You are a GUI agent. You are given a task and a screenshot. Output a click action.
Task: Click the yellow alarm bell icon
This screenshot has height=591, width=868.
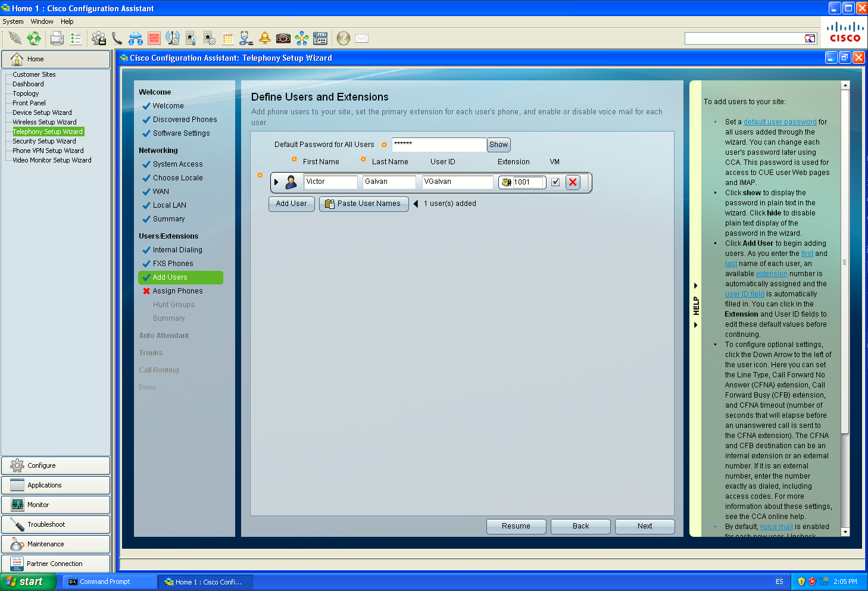[x=265, y=39]
